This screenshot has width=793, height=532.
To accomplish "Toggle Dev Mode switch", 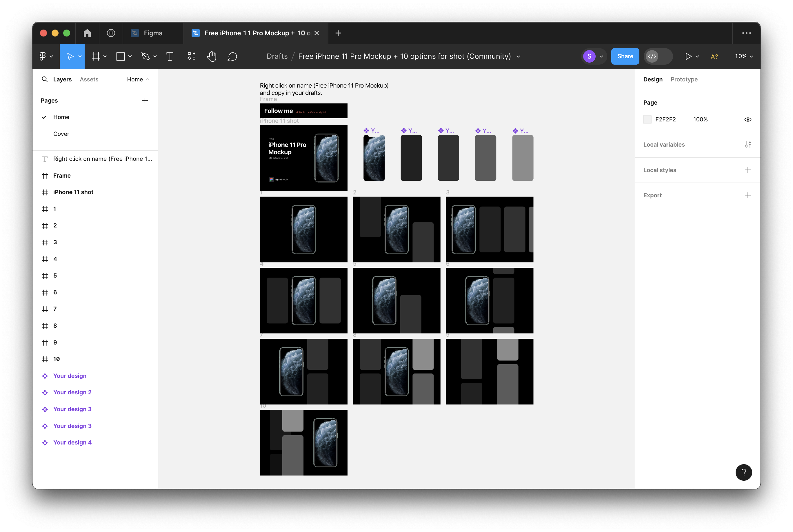I will point(658,56).
